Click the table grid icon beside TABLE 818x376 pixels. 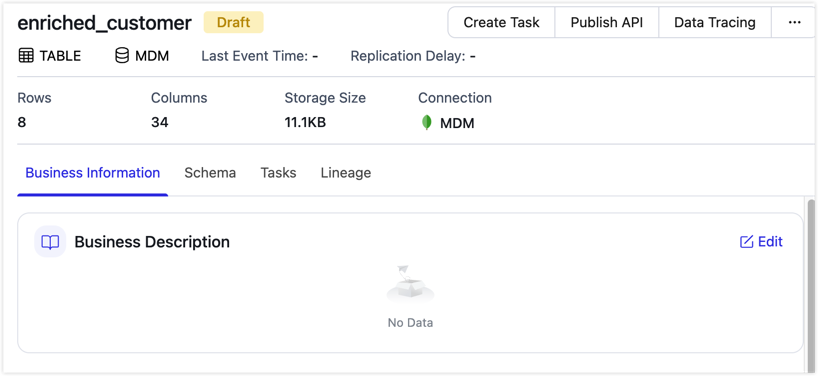(x=26, y=56)
